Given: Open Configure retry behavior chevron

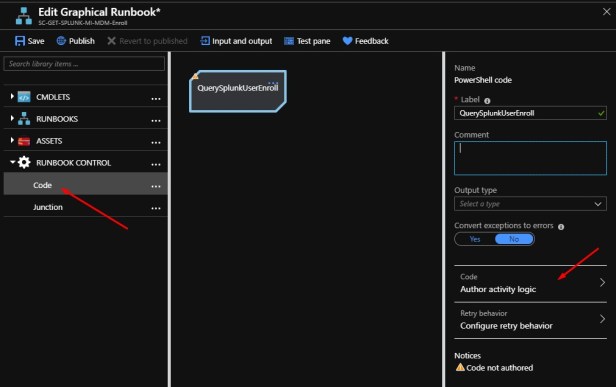Looking at the screenshot, I should coord(602,319).
